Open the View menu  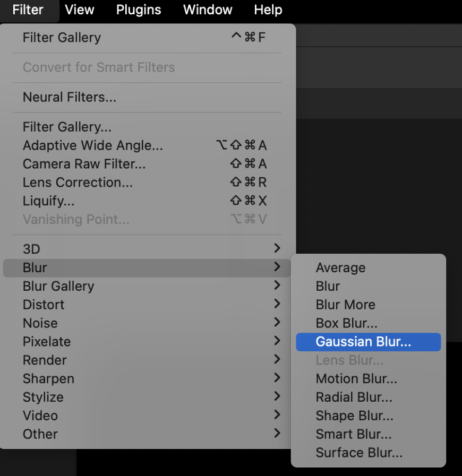click(x=80, y=10)
